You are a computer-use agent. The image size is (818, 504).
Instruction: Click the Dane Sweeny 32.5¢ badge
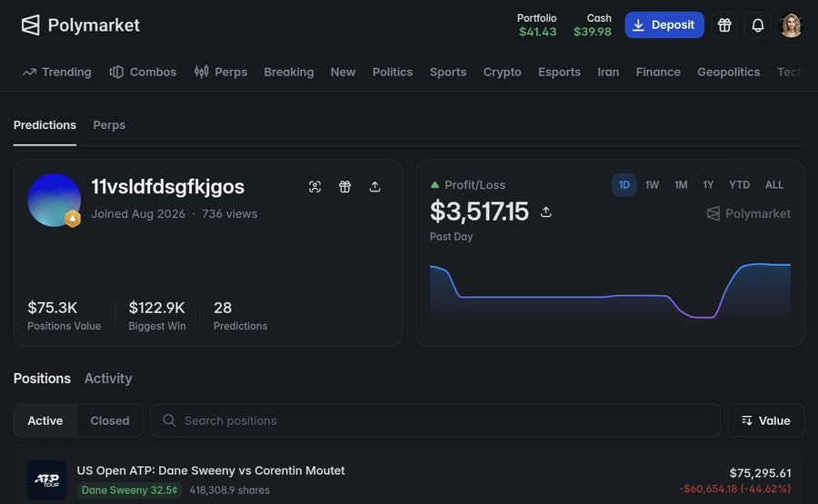point(129,490)
